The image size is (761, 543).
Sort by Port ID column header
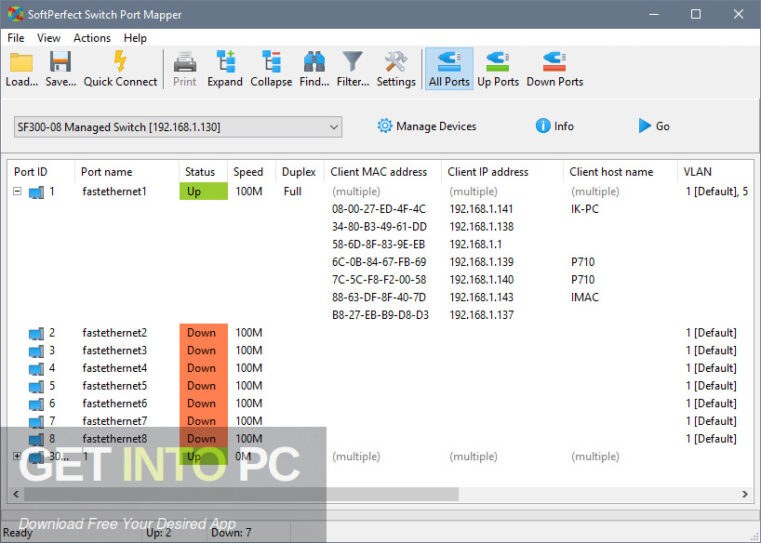(41, 172)
